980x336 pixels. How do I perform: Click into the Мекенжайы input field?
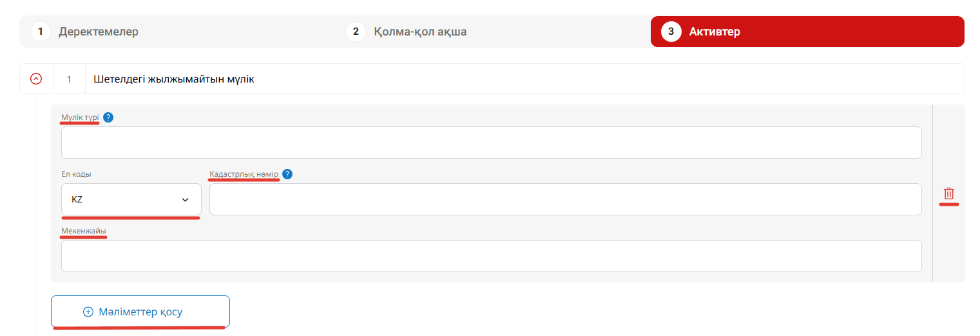[491, 256]
